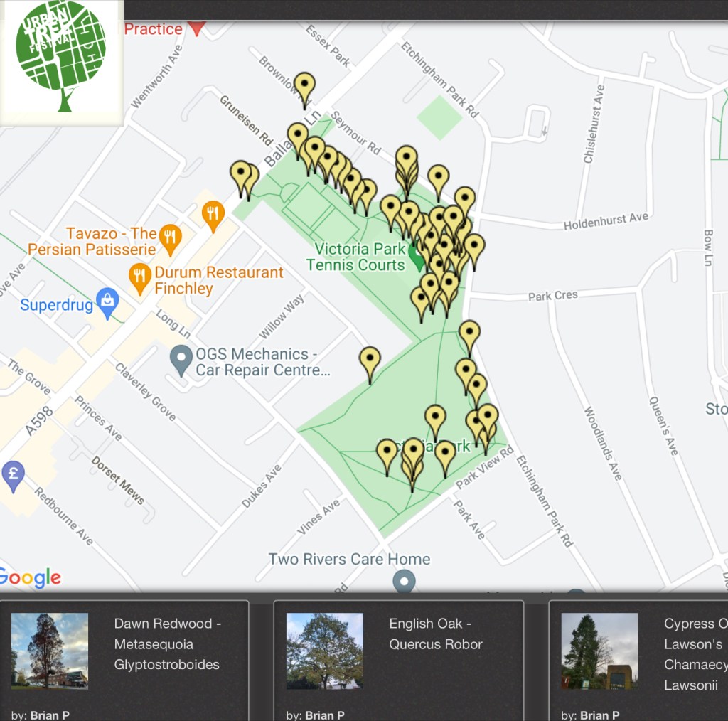The image size is (728, 721).
Task: Click the Superdrug shopping bag icon
Action: (107, 301)
